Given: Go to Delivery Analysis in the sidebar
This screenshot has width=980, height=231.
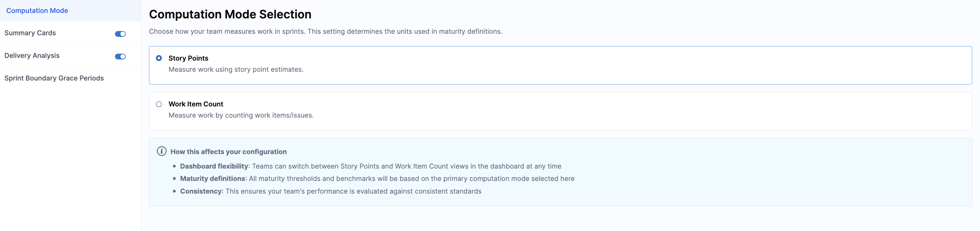Looking at the screenshot, I should 32,56.
